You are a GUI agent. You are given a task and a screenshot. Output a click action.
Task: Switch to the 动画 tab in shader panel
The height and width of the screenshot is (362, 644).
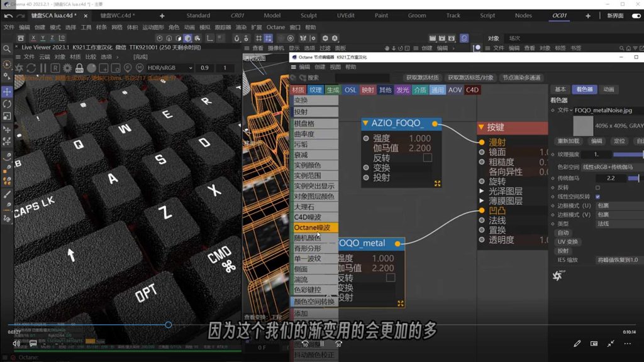pos(609,89)
